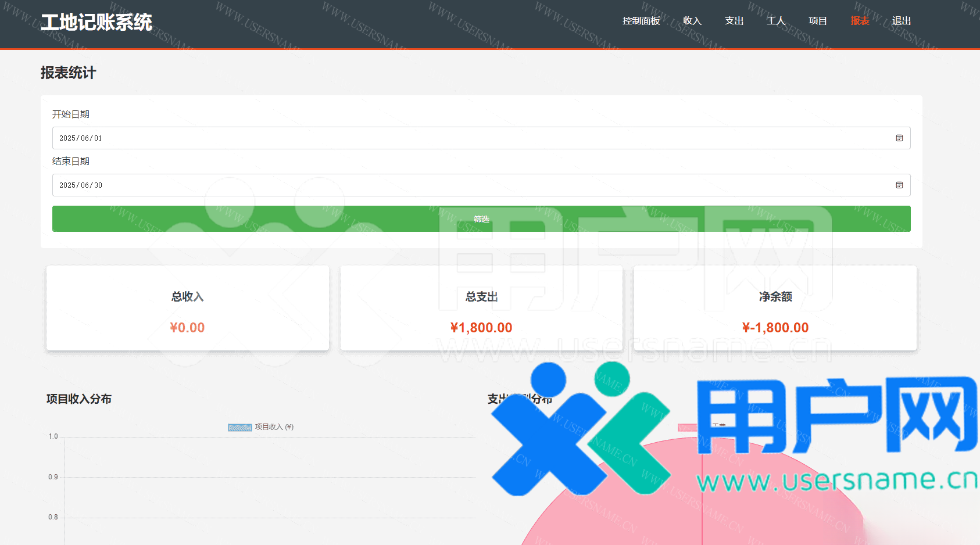The width and height of the screenshot is (980, 545).
Task: Click 退出 to log out
Action: point(902,21)
